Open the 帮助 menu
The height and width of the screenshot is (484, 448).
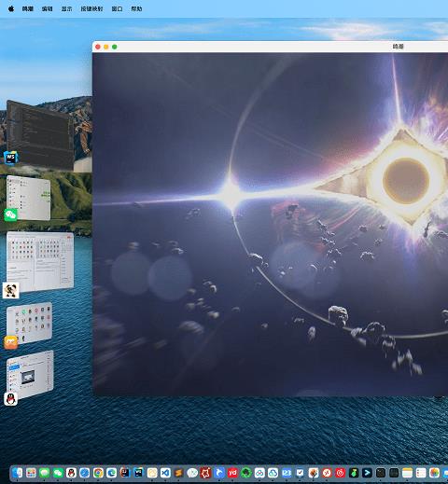point(136,8)
